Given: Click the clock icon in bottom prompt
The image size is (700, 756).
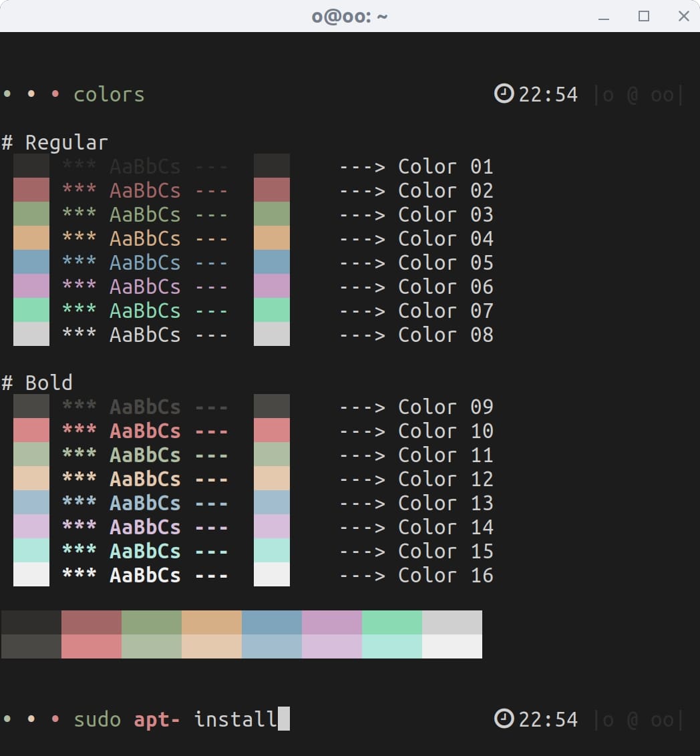Looking at the screenshot, I should [x=504, y=719].
